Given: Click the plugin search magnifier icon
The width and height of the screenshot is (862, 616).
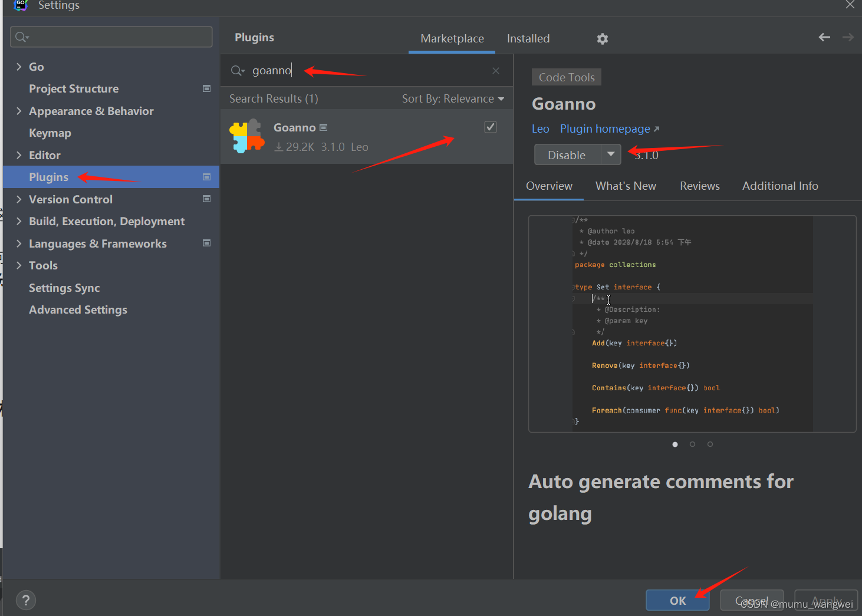Looking at the screenshot, I should (237, 71).
